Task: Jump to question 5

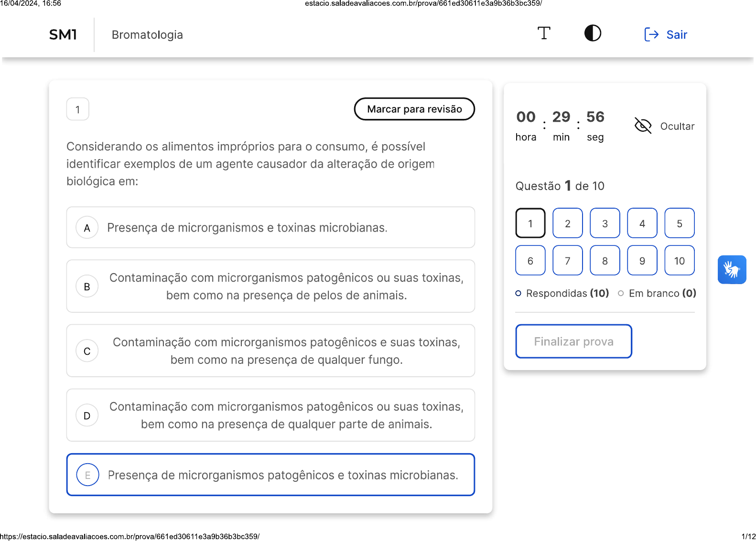Action: [679, 223]
